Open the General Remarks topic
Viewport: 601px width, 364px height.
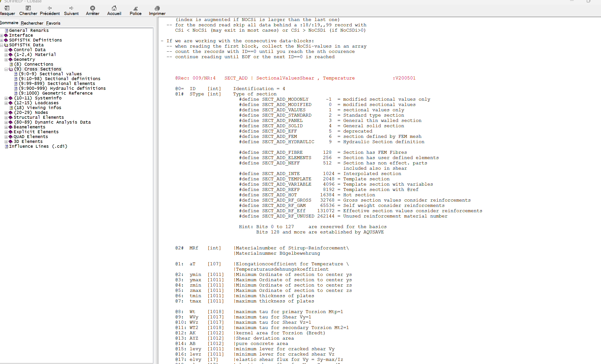pos(29,30)
